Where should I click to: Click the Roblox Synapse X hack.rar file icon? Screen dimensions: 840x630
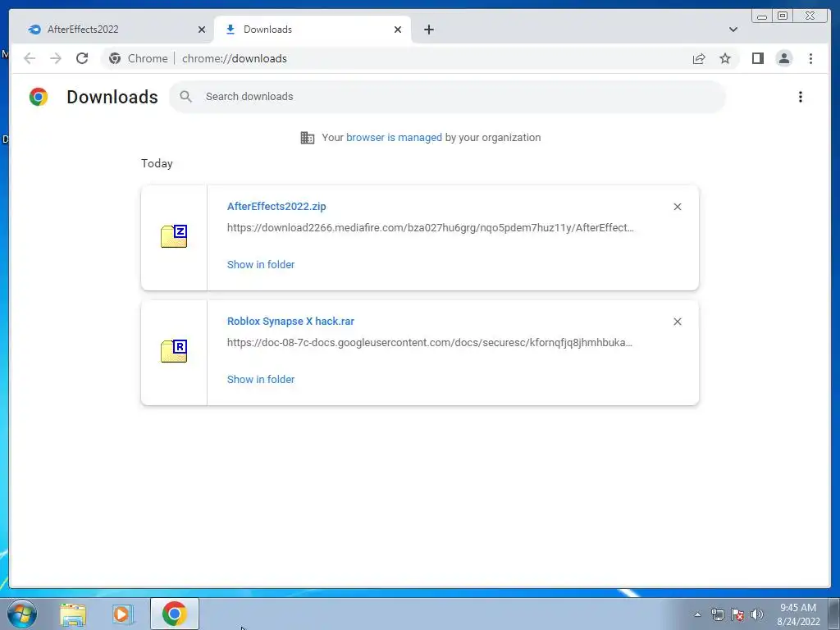174,351
